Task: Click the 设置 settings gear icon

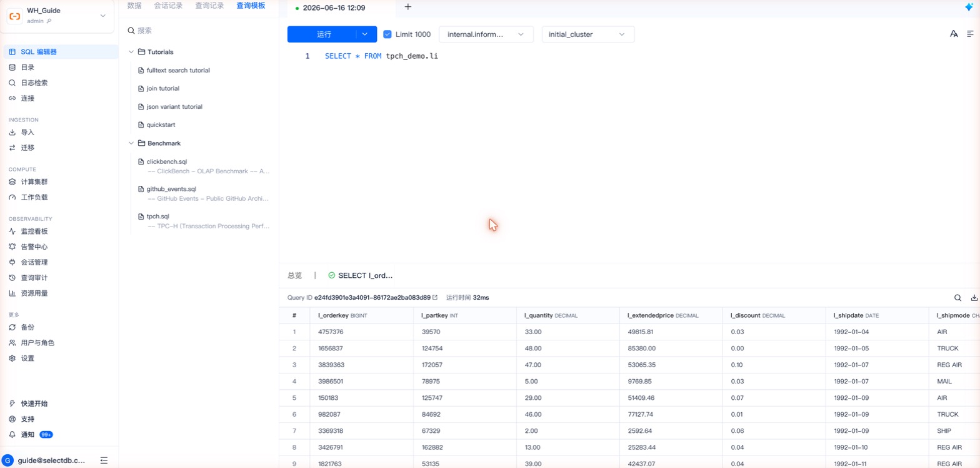Action: [x=12, y=359]
